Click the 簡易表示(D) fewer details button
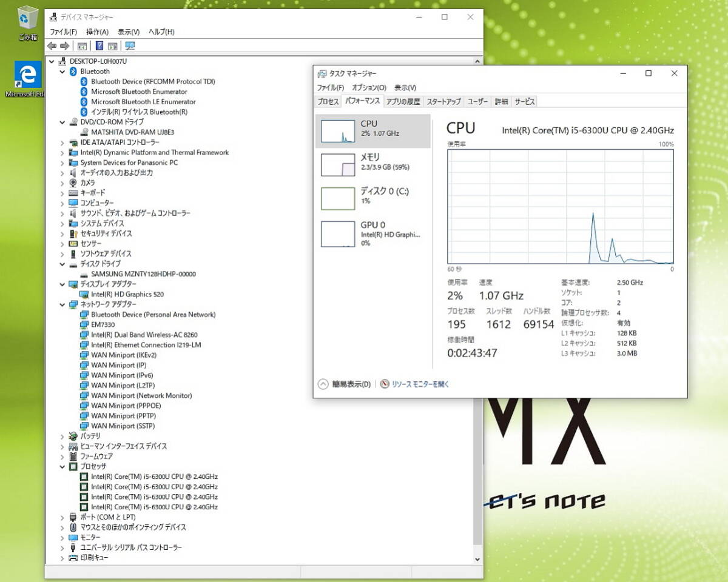 tap(345, 384)
